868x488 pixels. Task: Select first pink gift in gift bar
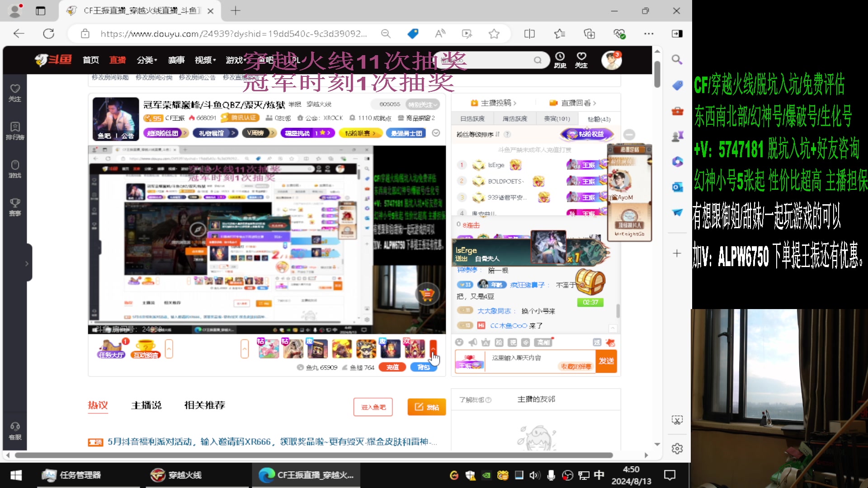click(x=269, y=348)
